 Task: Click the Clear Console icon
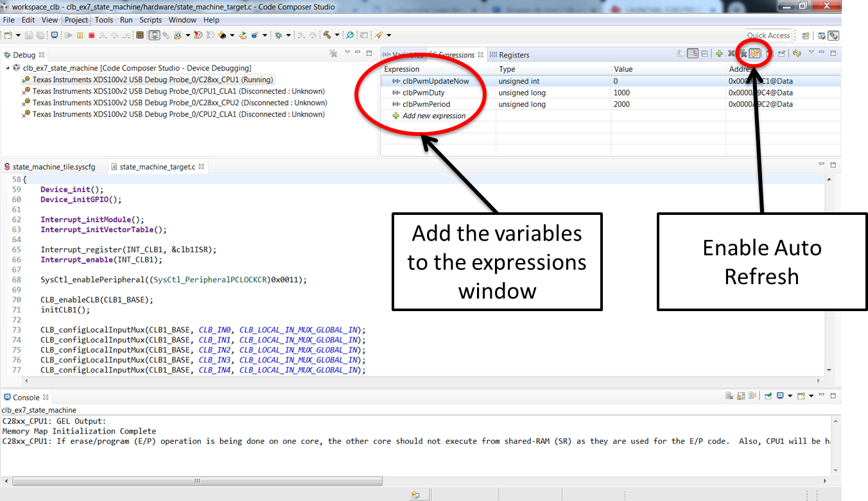coord(729,396)
